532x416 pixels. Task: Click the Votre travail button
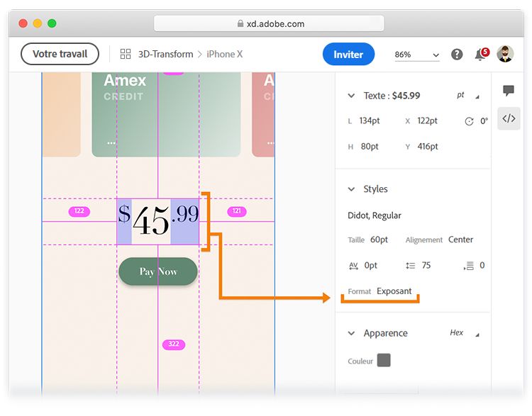point(60,54)
